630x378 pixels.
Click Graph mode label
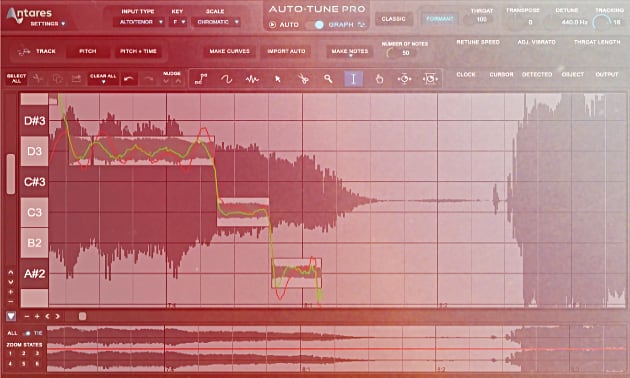(341, 25)
